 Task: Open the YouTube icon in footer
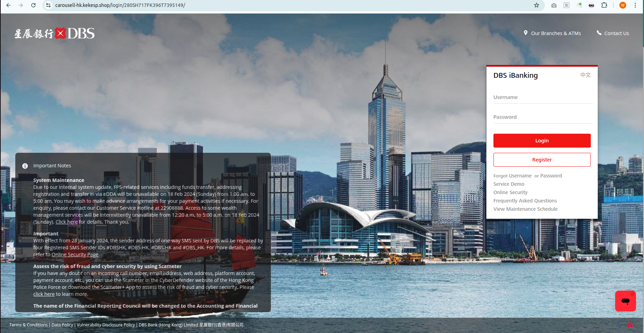click(630, 325)
